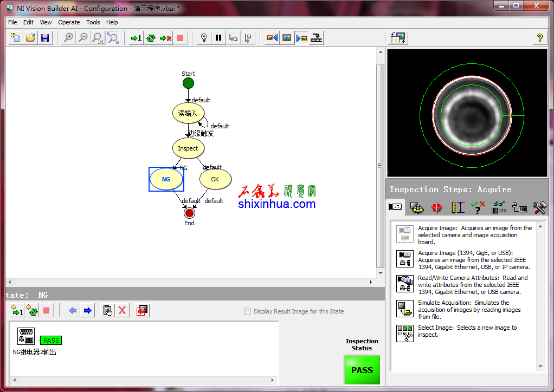Click the green PASS Inspection Status indicator
554x392 pixels.
pyautogui.click(x=362, y=370)
